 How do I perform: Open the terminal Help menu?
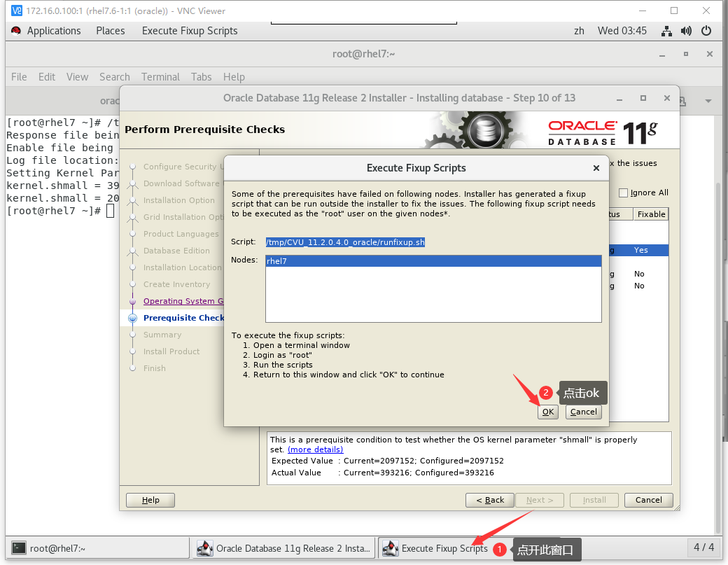[x=234, y=76]
